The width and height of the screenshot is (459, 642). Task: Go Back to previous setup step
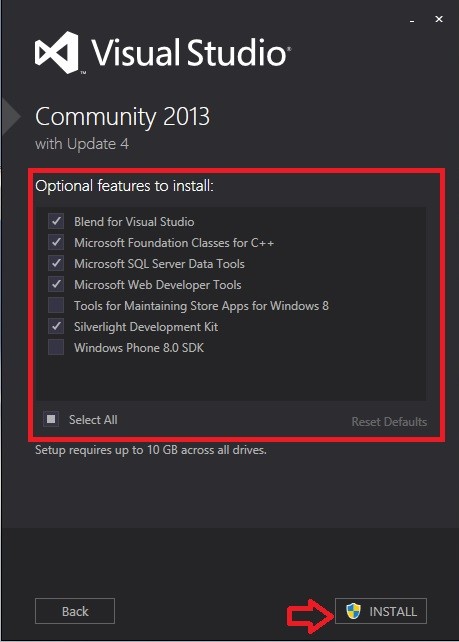coord(75,611)
